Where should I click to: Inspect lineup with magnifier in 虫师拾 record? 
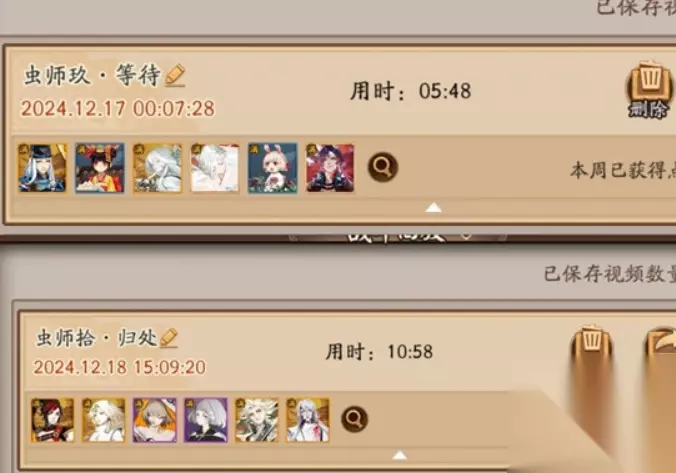pos(354,419)
